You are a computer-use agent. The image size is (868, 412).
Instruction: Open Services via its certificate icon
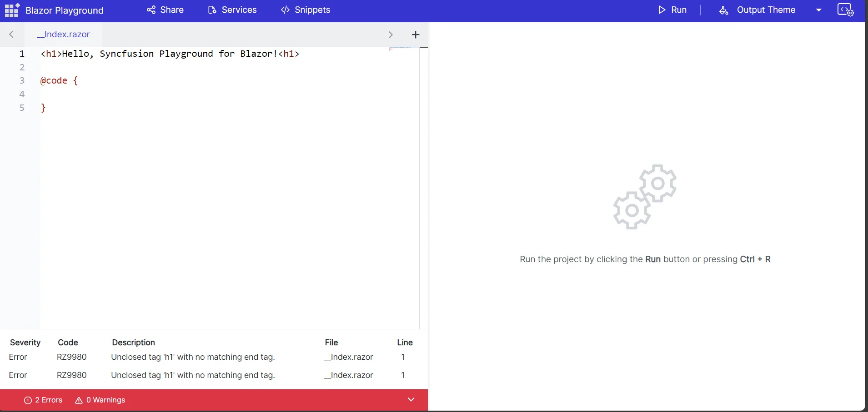(x=213, y=10)
